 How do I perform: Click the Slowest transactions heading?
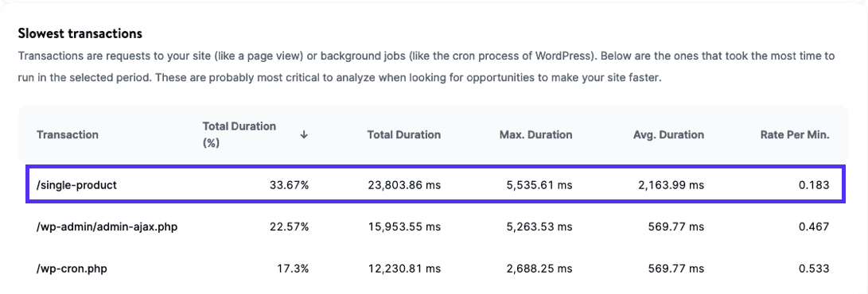pos(80,33)
